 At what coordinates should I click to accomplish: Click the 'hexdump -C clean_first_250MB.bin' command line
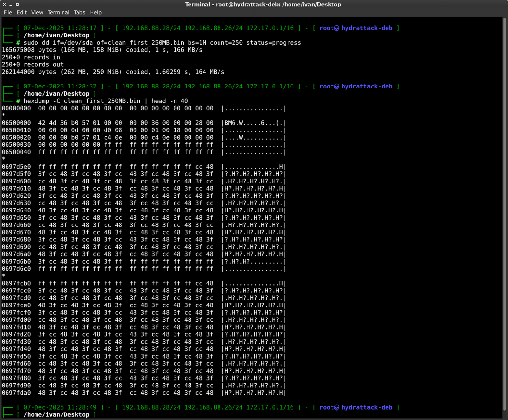(106, 101)
